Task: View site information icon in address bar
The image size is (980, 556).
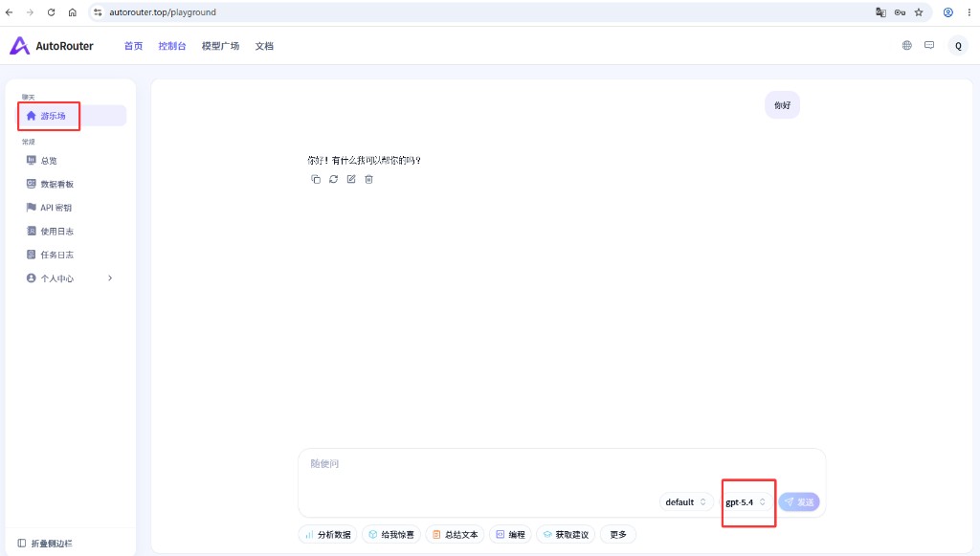Action: tap(98, 12)
